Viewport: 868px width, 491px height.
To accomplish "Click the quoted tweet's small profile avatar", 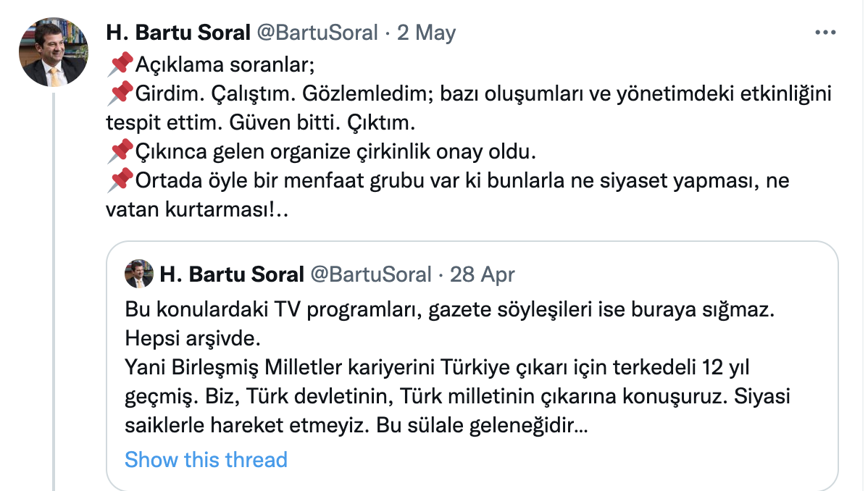I will [138, 274].
